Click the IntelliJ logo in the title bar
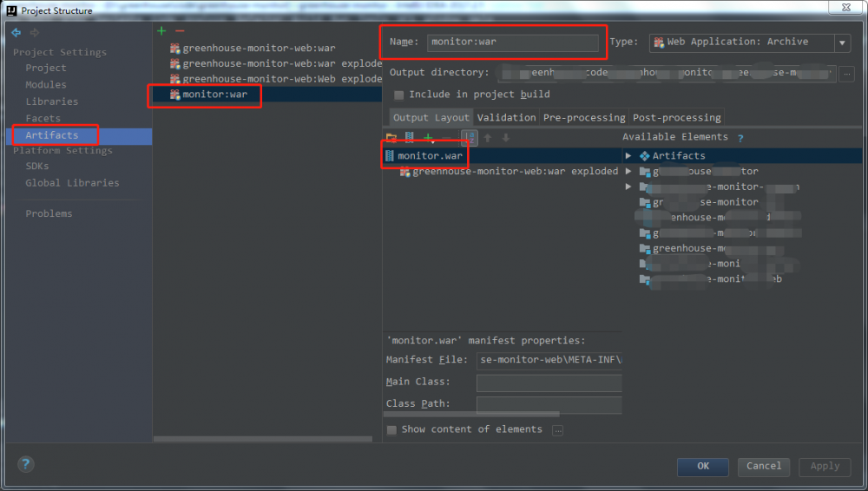Screen dimensions: 868x491 point(11,10)
